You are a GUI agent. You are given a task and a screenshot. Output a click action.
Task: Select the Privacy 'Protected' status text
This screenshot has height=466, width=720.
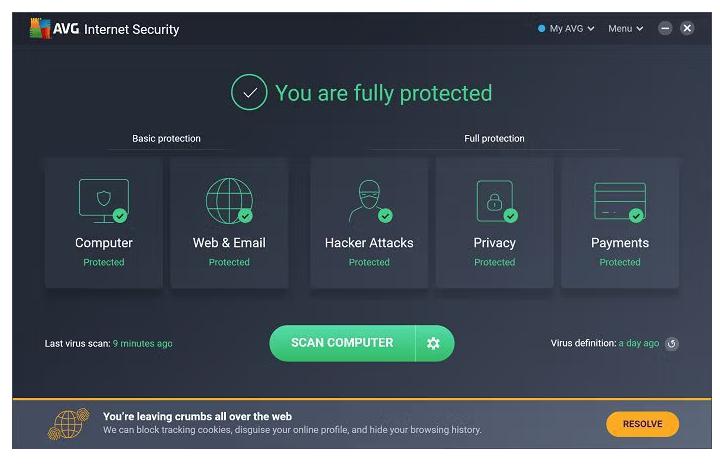tap(494, 262)
